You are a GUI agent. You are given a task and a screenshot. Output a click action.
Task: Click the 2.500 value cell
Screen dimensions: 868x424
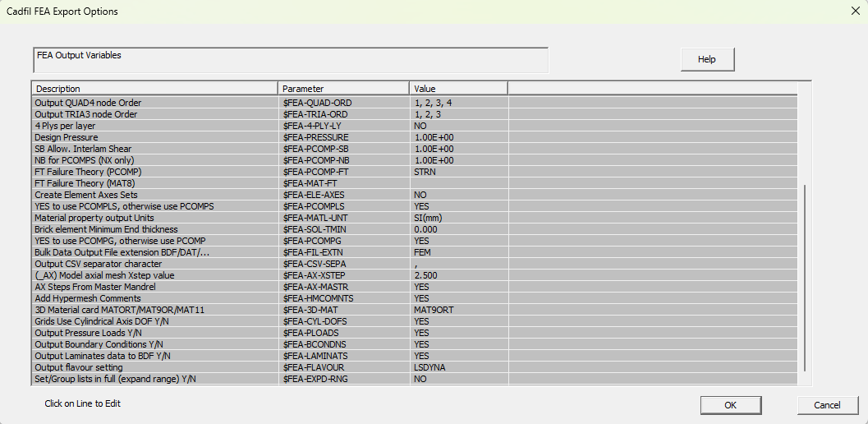(x=459, y=275)
